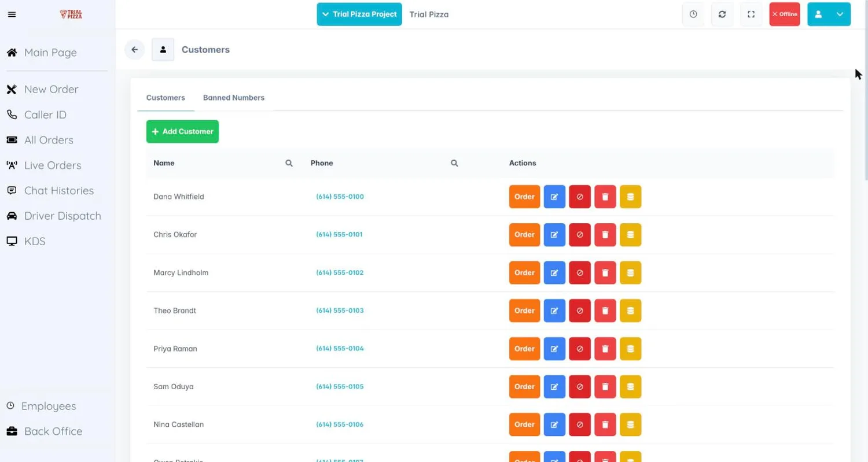Click the refresh sync icon
This screenshot has width=868, height=462.
pyautogui.click(x=722, y=14)
